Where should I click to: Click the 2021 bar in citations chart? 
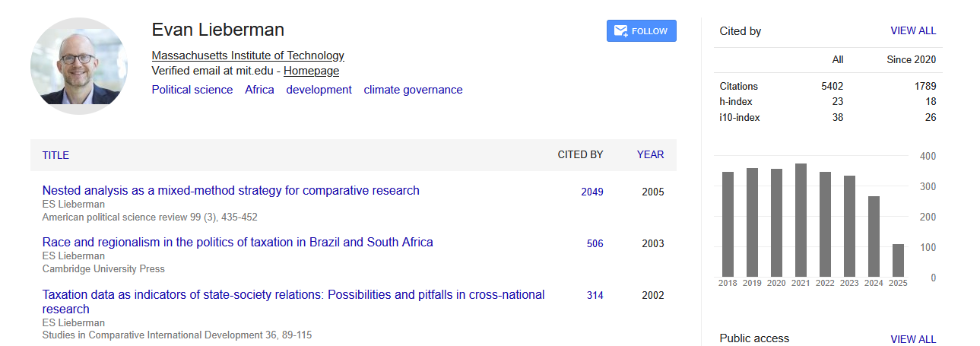point(801,220)
